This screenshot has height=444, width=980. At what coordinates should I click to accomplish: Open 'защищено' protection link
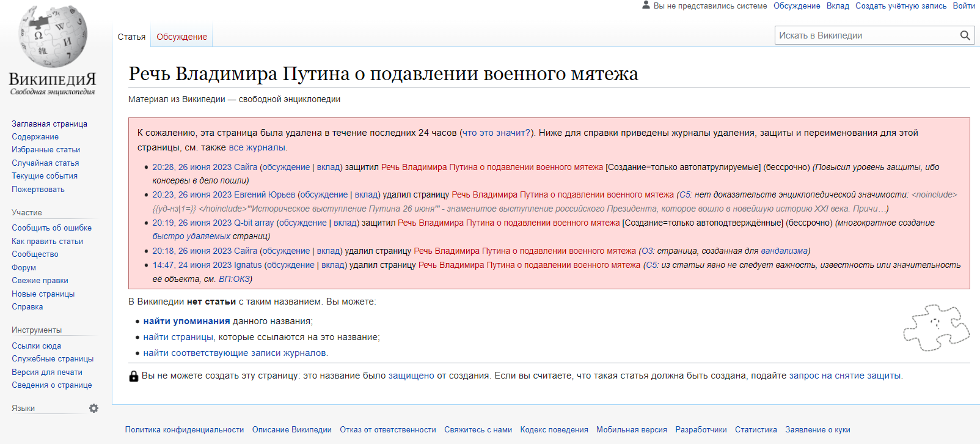pos(411,376)
